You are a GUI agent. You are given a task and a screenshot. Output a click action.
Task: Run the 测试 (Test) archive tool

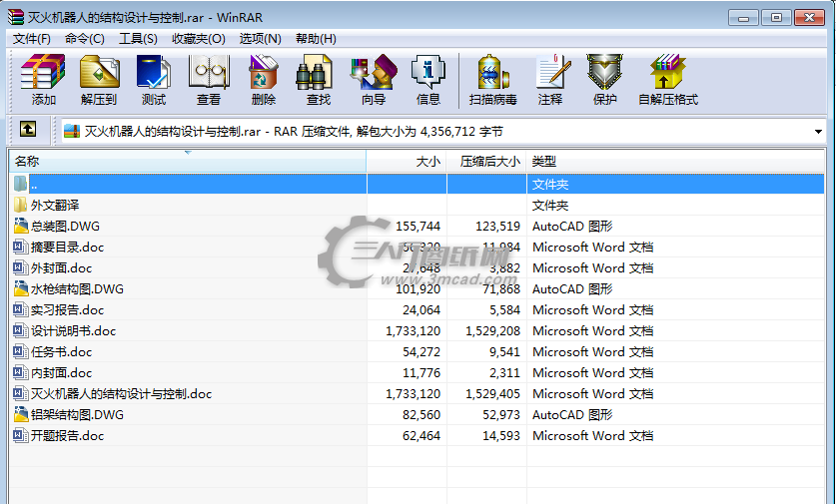(154, 72)
